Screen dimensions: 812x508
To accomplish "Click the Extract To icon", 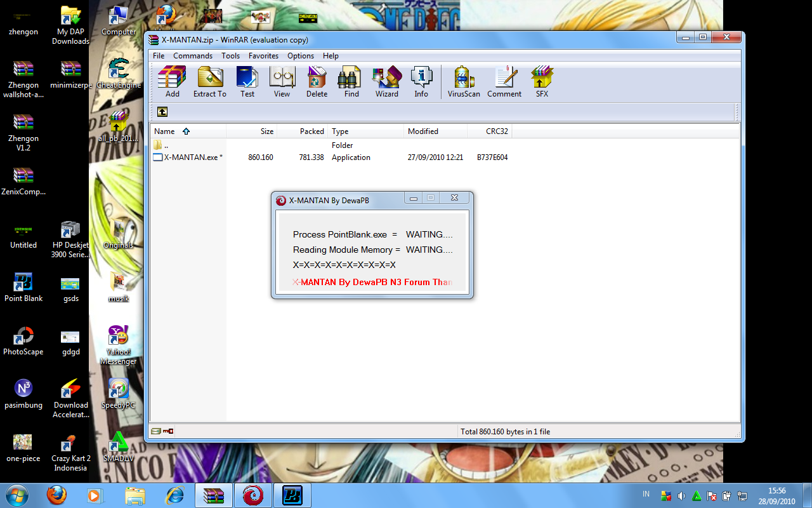I will point(209,81).
